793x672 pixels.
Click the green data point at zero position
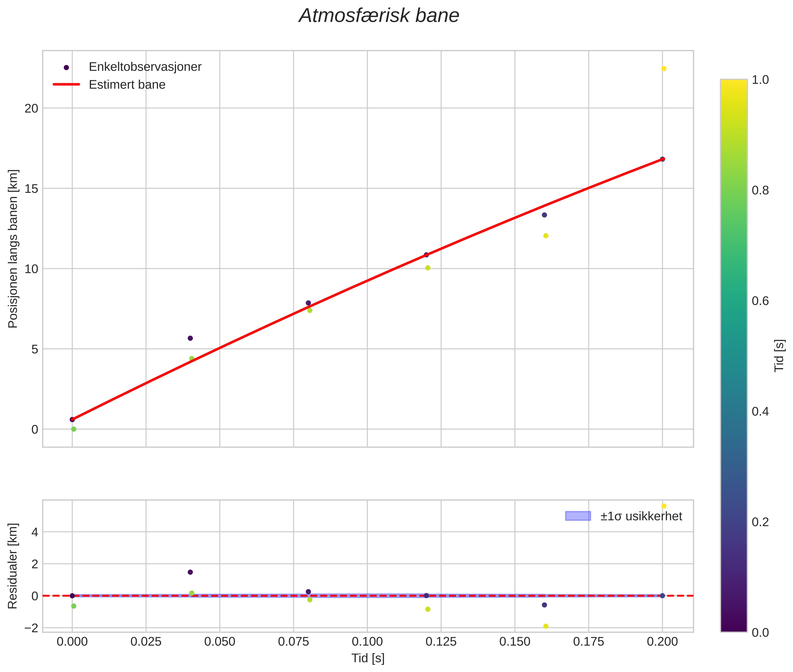point(74,429)
